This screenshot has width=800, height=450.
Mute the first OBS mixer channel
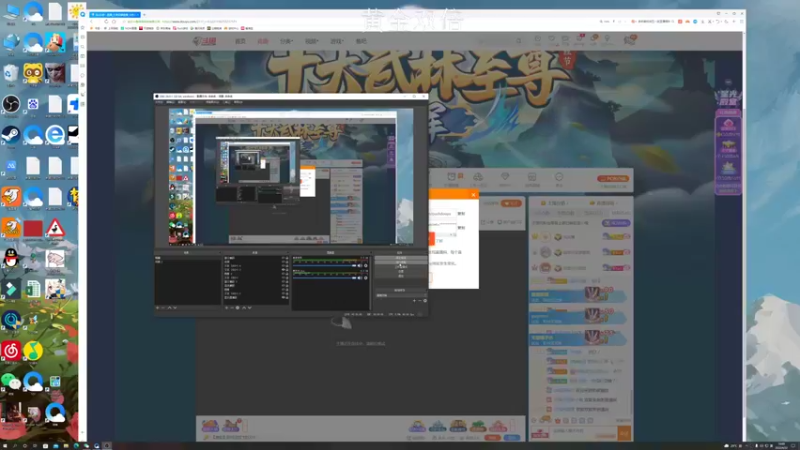point(360,265)
